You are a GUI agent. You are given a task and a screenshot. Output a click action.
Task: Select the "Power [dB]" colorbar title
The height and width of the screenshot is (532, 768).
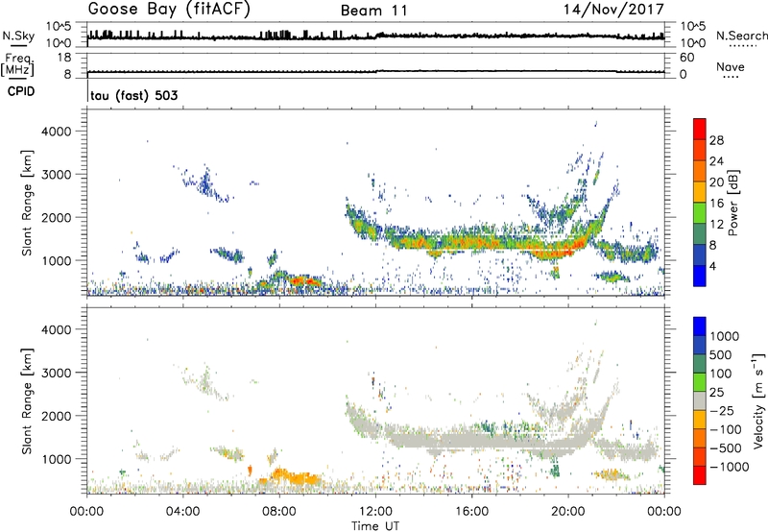(x=732, y=203)
